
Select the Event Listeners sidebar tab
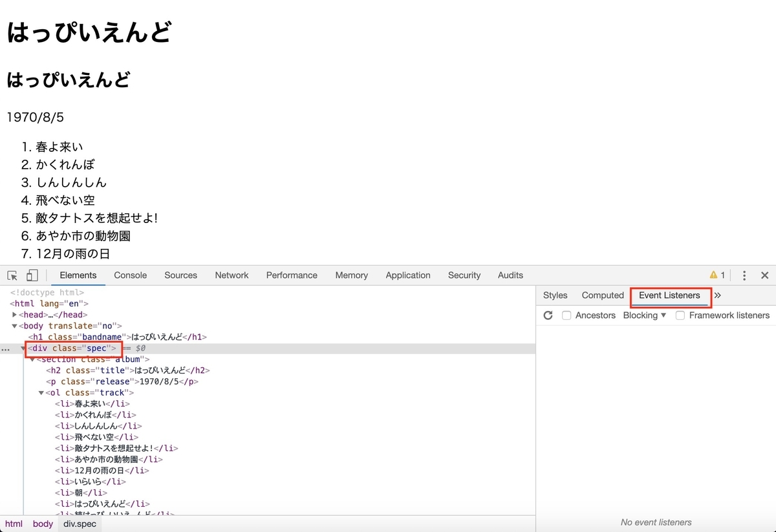coord(669,295)
